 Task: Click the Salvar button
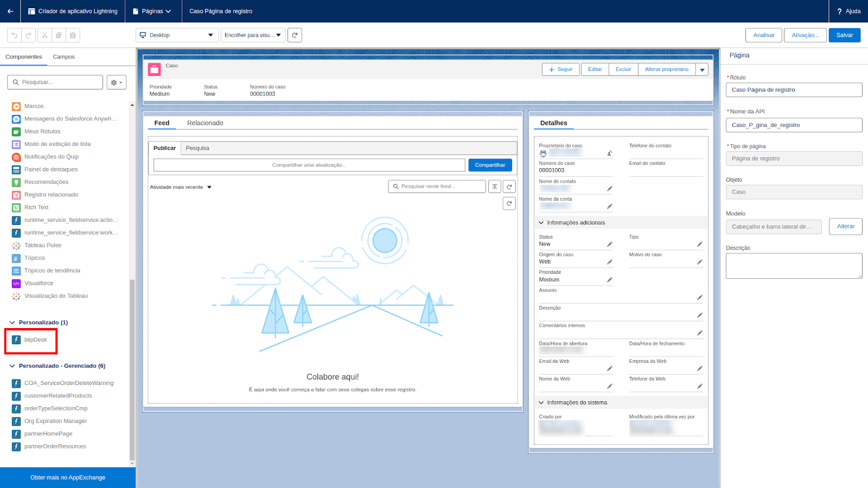click(844, 35)
